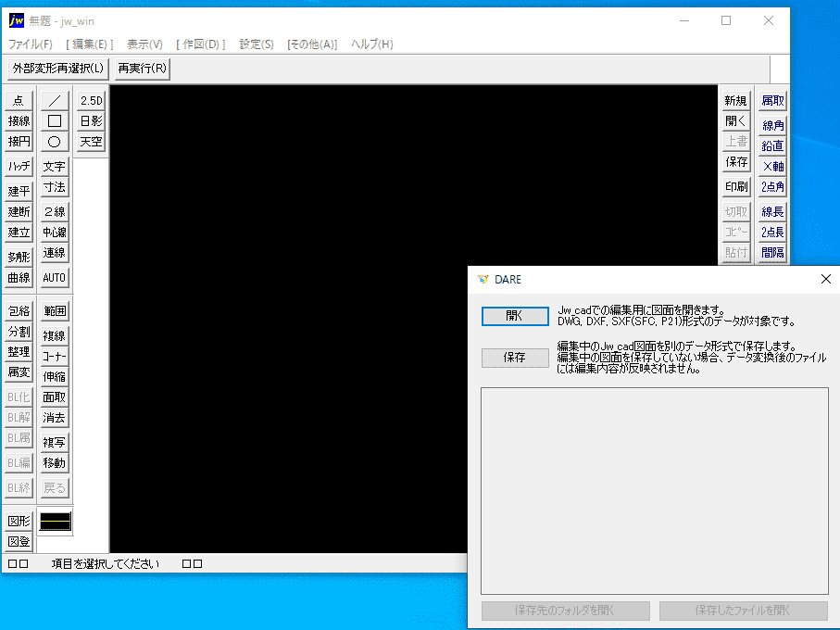Open the 天空 sky tool
Screen dimensions: 840x630
click(x=91, y=142)
